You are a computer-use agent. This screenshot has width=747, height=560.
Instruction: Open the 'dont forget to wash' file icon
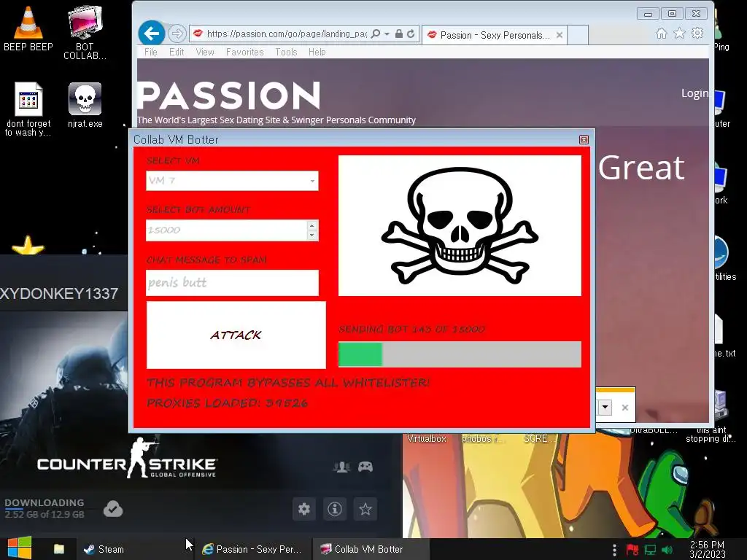tap(28, 109)
